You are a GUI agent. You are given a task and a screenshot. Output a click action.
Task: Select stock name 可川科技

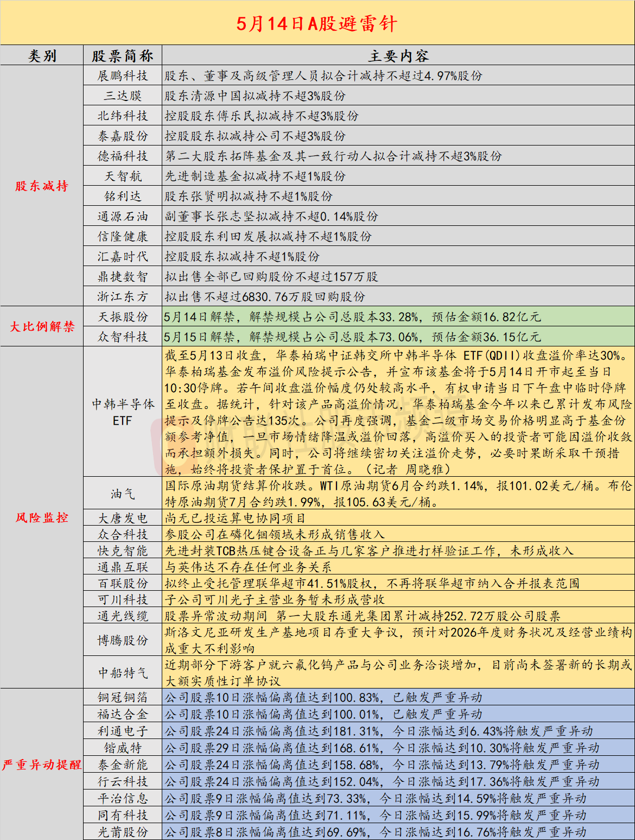coord(123,599)
